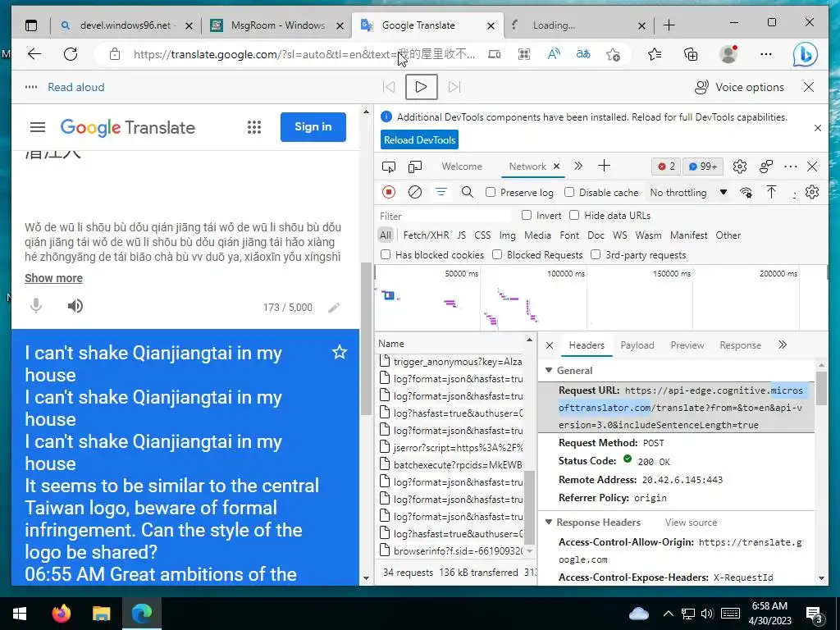Stop recording network log red button

click(x=389, y=192)
